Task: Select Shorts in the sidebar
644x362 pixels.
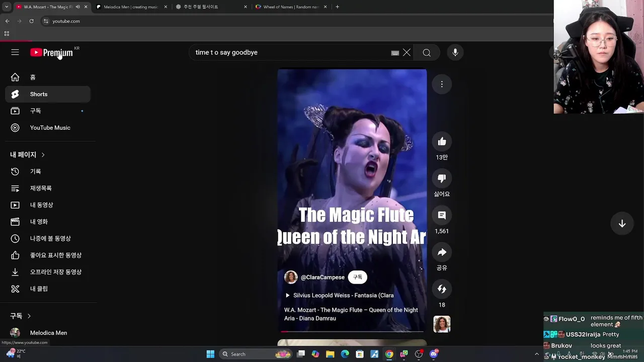Action: tap(48, 94)
